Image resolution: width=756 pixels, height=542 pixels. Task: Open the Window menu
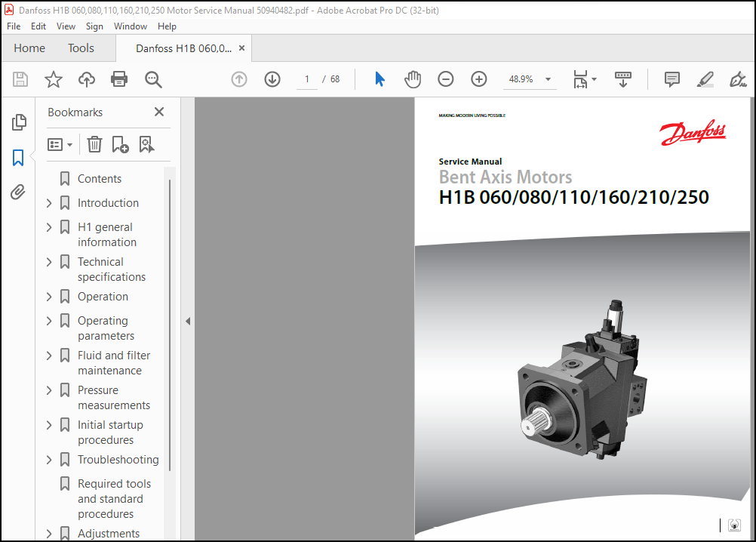[131, 26]
